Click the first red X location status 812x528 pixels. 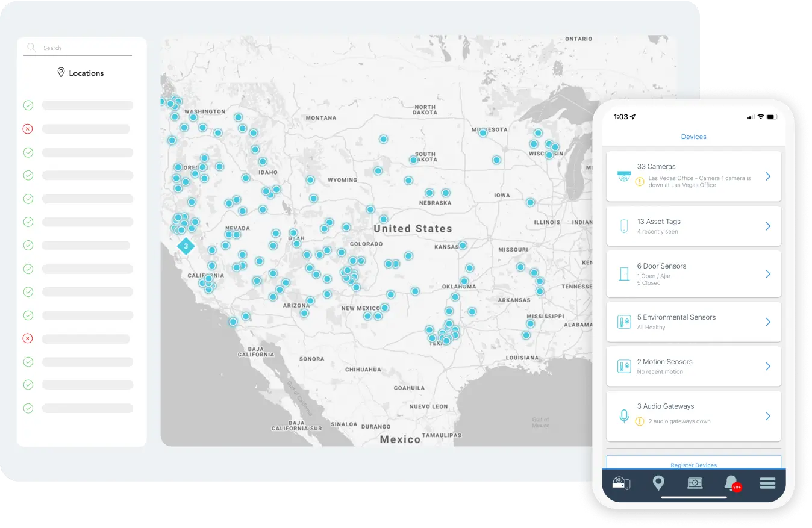[x=28, y=129]
